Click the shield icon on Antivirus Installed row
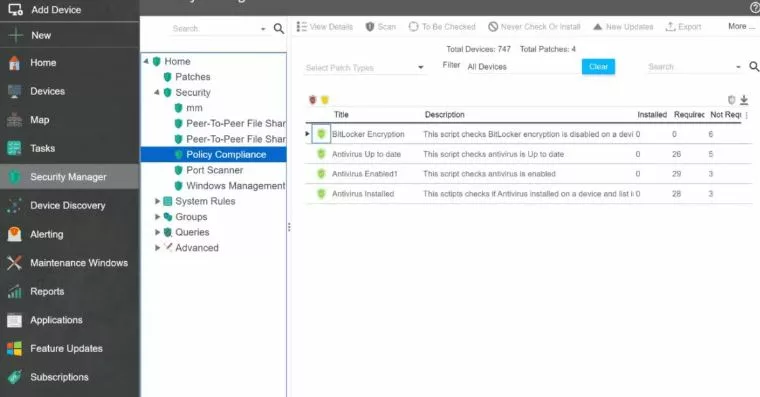 tap(321, 193)
